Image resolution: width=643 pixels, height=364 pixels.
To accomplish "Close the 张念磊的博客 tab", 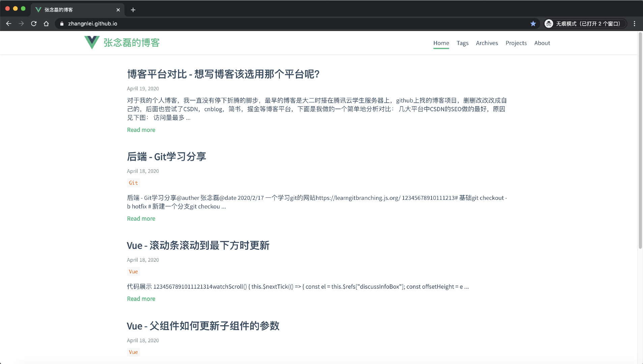I will click(118, 10).
